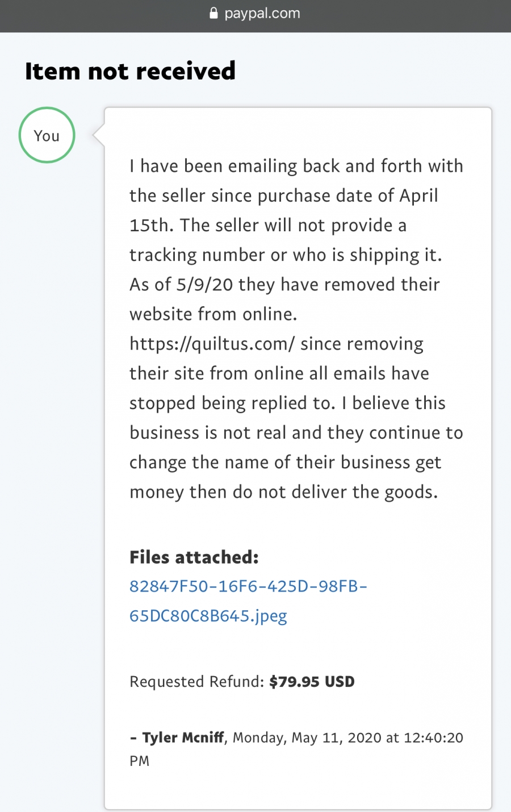The width and height of the screenshot is (511, 812).
Task: Click the green "You" avatar circle
Action: coord(47,135)
